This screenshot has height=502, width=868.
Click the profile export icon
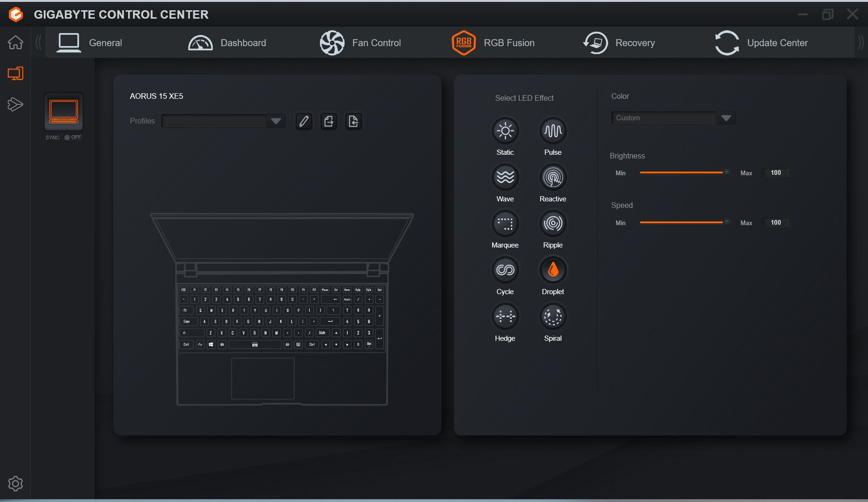(x=329, y=121)
